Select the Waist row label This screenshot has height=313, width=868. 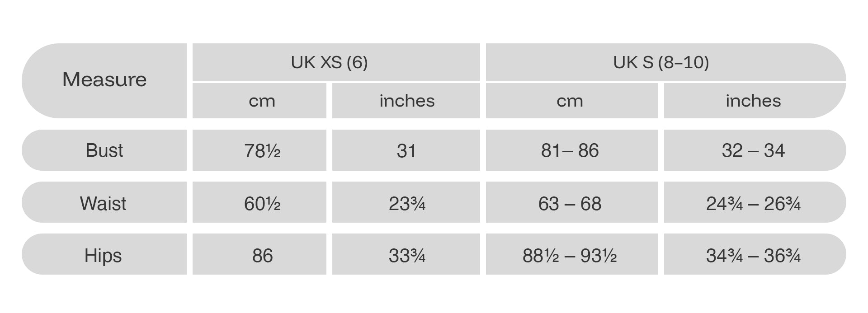(x=104, y=203)
